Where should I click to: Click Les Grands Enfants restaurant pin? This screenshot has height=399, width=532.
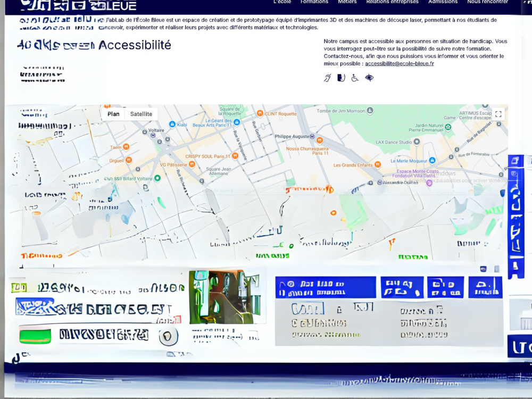(378, 165)
